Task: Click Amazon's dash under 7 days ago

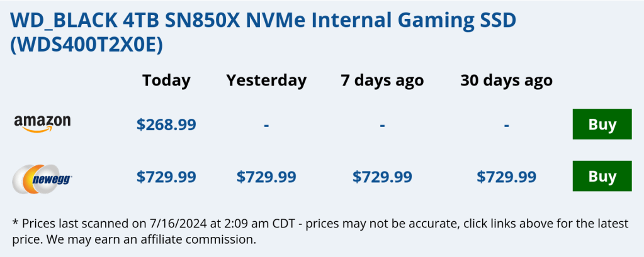Action: coord(382,124)
